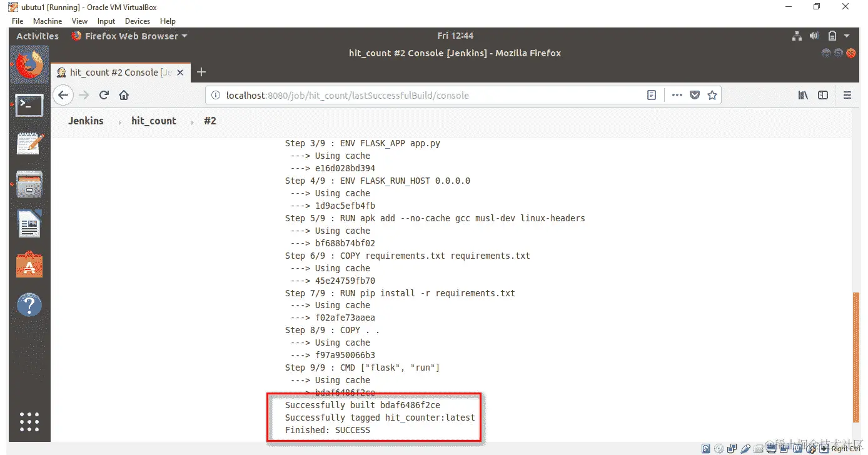868x455 pixels.
Task: Check the battery indicator in the top bar
Action: pos(832,36)
